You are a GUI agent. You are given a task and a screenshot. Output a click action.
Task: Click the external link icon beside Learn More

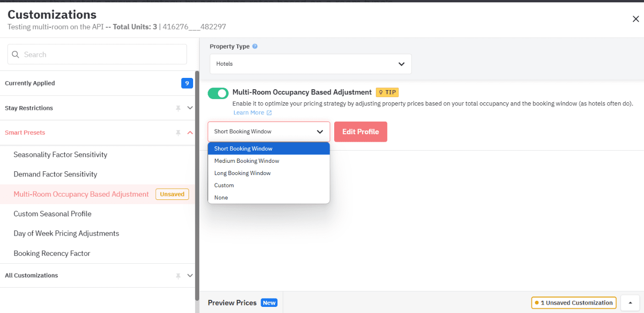coord(269,112)
